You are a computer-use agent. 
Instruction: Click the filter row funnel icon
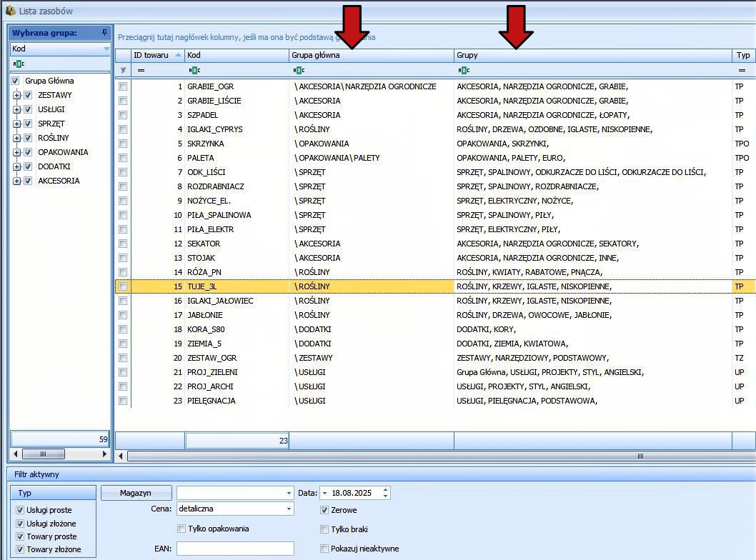coord(123,71)
